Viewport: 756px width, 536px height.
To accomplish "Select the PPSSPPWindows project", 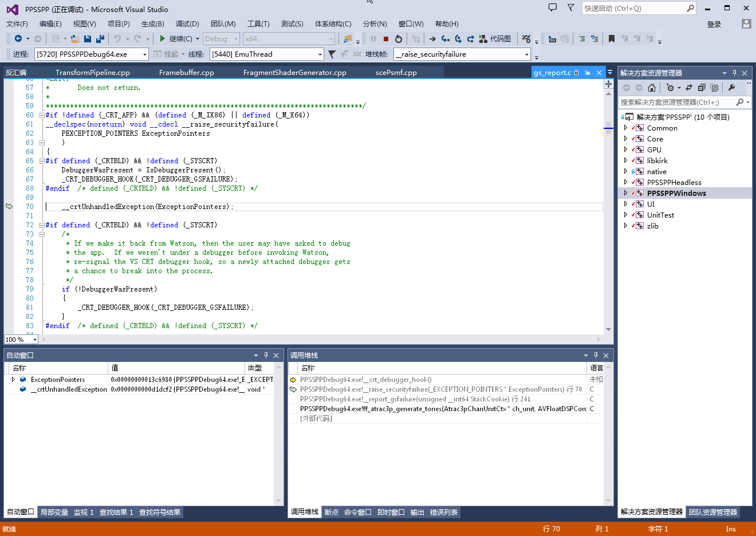I will click(676, 193).
